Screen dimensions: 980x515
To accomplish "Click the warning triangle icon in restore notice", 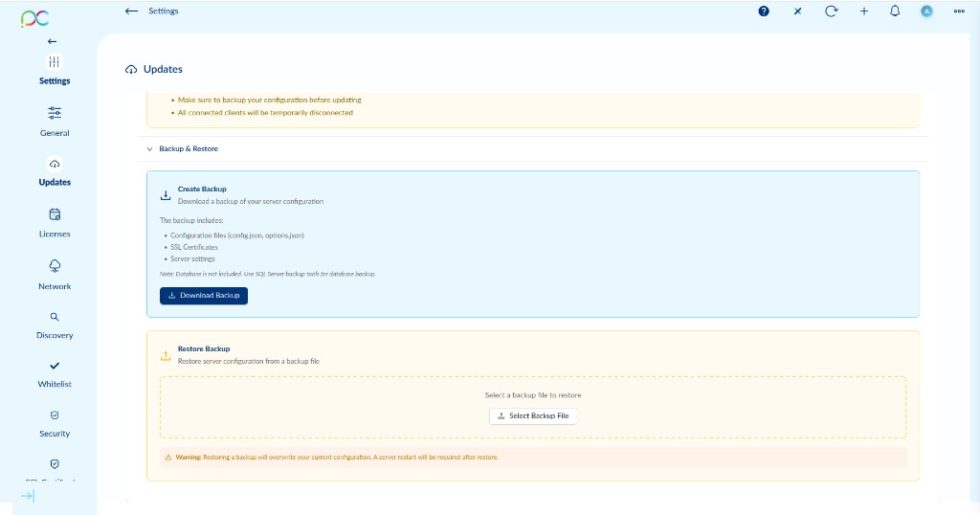I will coord(168,458).
